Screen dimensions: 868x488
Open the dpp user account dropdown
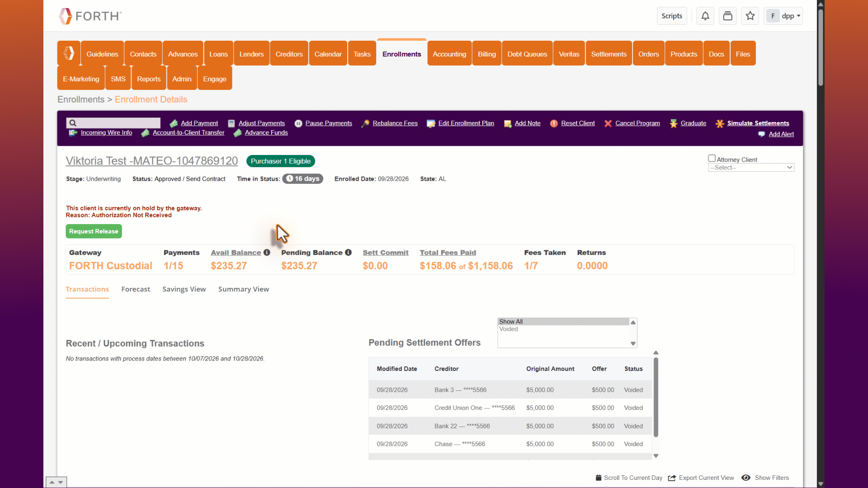pyautogui.click(x=783, y=16)
